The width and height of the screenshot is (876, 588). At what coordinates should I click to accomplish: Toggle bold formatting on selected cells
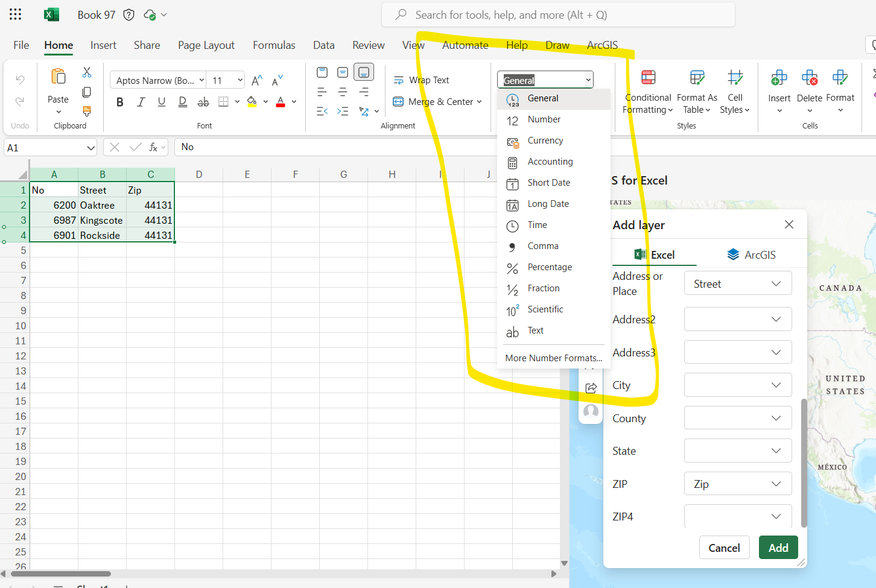click(119, 101)
